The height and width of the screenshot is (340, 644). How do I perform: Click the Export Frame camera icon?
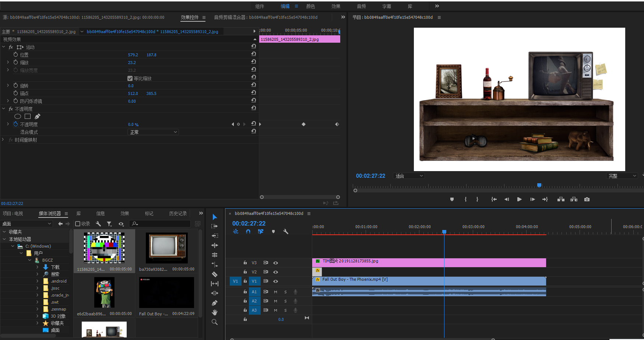click(587, 199)
